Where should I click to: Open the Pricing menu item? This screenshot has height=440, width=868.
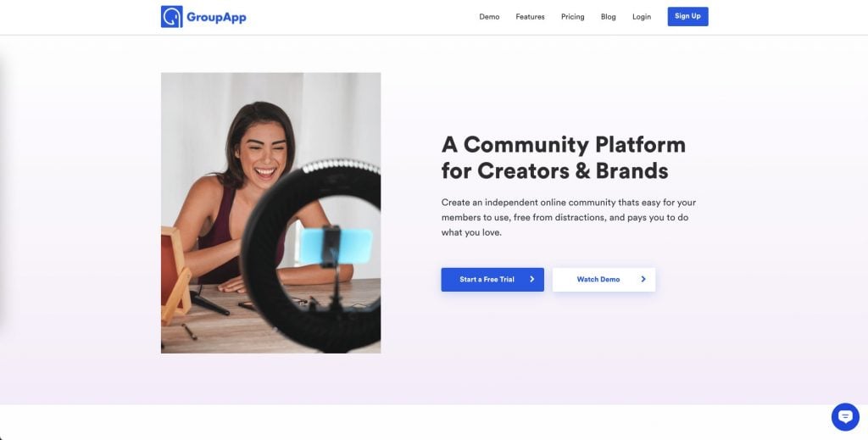tap(572, 17)
